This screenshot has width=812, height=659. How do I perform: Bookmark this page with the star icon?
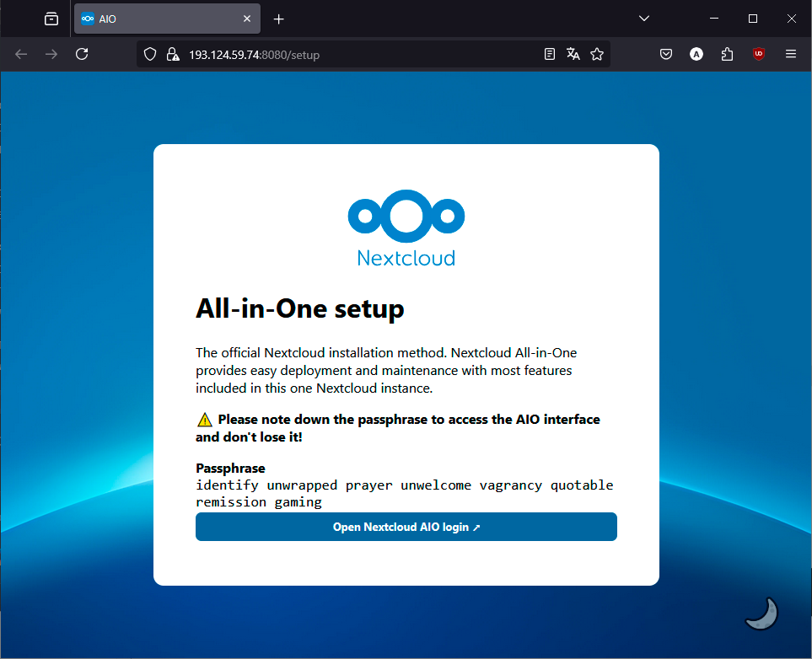click(x=598, y=53)
